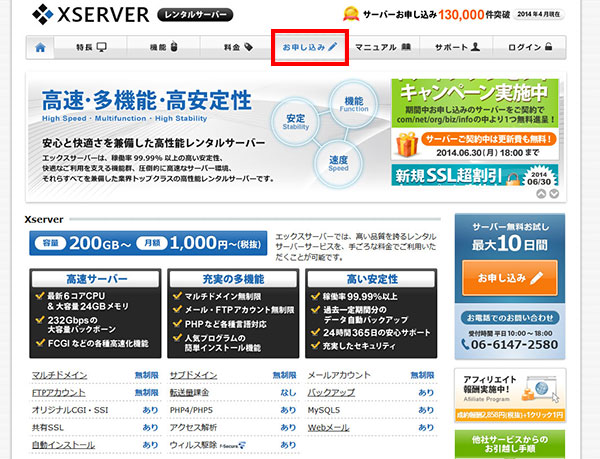Image resolution: width=600 pixels, height=459 pixels.
Task: Click the gift box icon in campaign banner
Action: tap(407, 144)
